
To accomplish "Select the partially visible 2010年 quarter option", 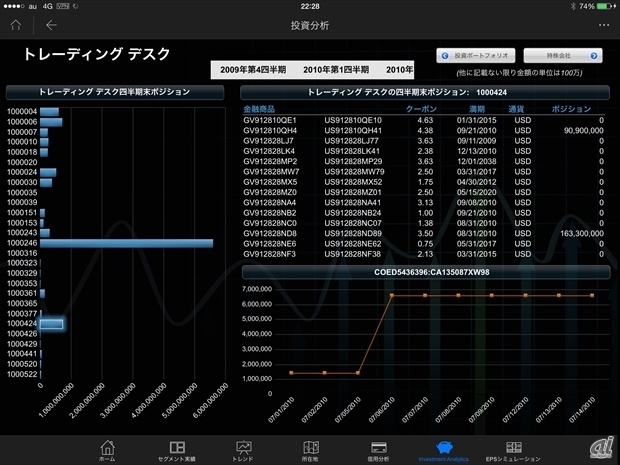I will 400,70.
